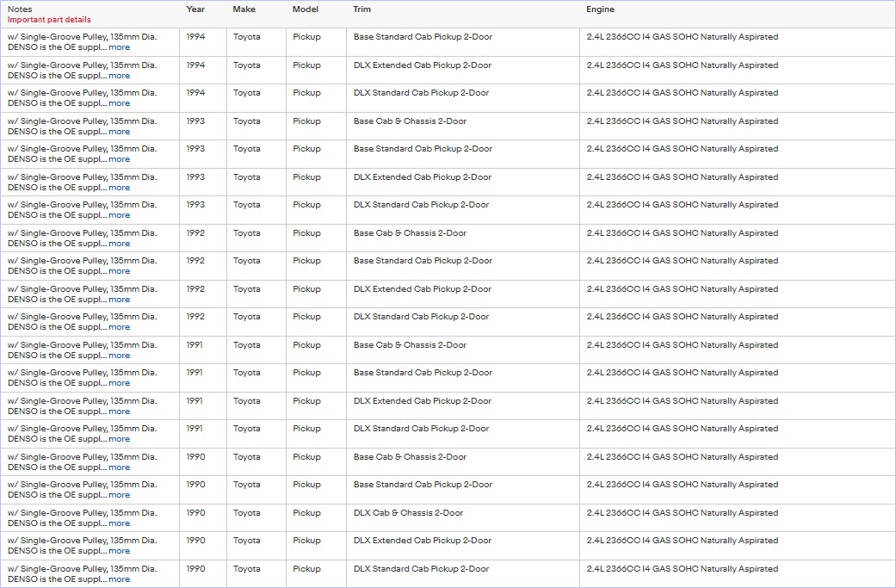Open 'more' link for 1994 DLX Standard Cab row
The image size is (896, 588).
[x=120, y=103]
